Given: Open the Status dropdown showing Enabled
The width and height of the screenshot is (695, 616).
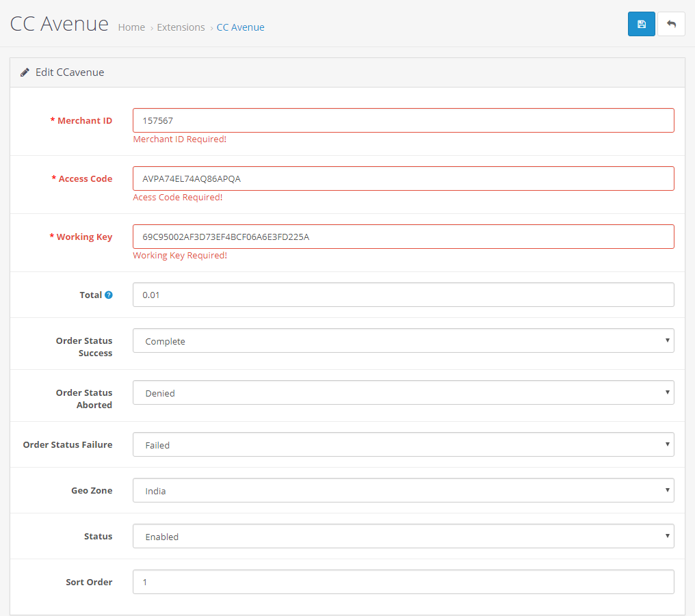Looking at the screenshot, I should 404,536.
